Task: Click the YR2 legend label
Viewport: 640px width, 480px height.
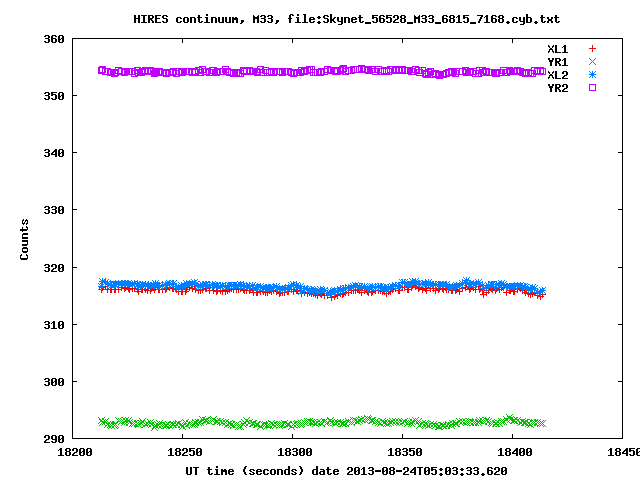Action: [558, 89]
